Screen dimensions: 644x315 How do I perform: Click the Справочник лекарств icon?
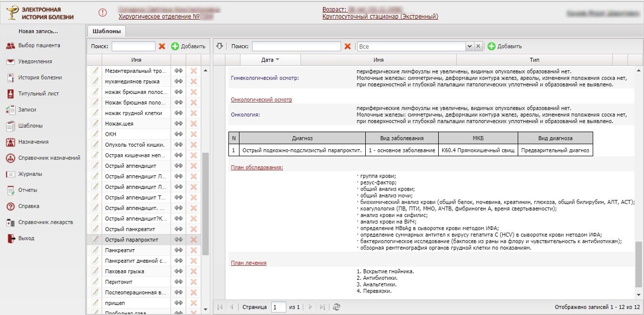(x=10, y=222)
